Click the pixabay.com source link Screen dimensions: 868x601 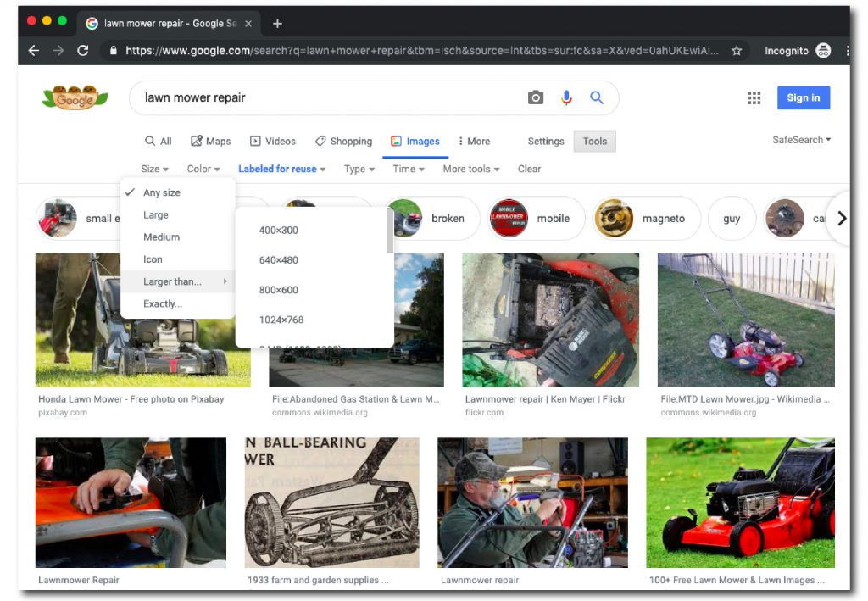tap(63, 413)
